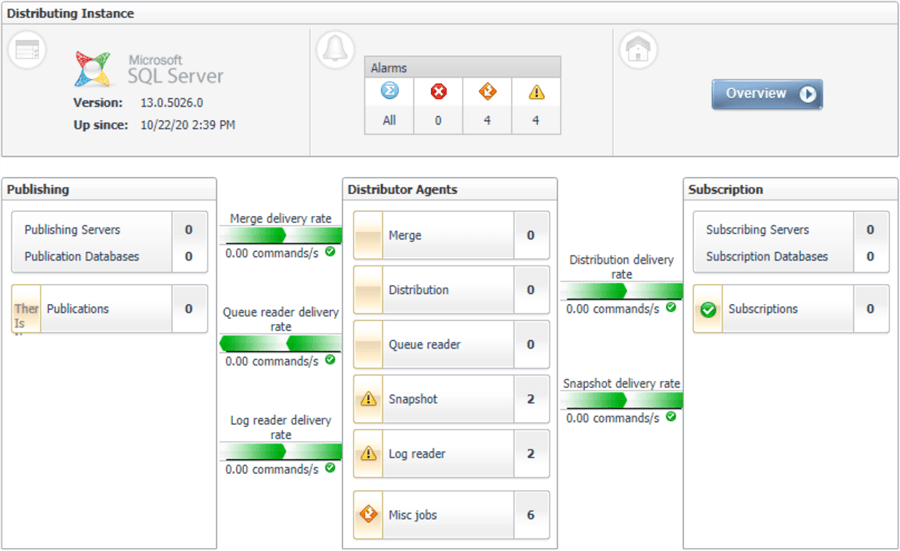Click the Queue reader delivery rate flow bar
The height and width of the screenshot is (551, 900).
(x=281, y=343)
